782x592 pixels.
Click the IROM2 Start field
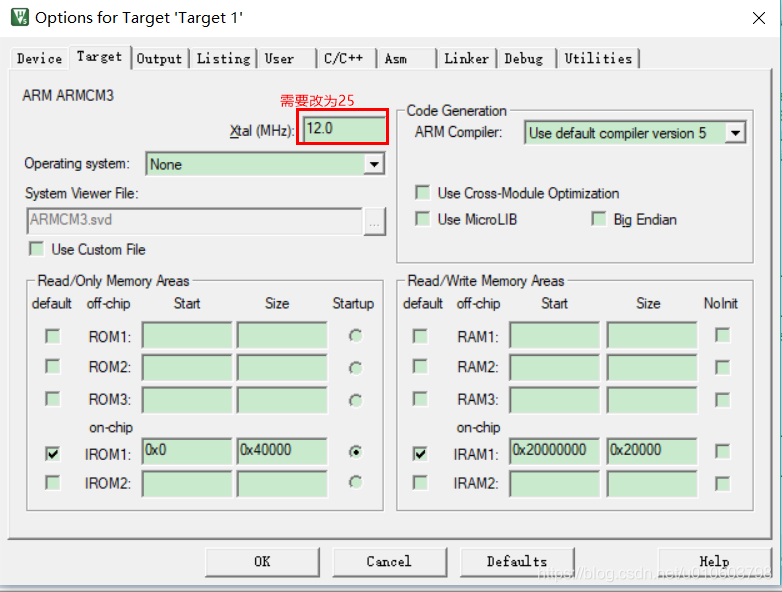click(187, 484)
